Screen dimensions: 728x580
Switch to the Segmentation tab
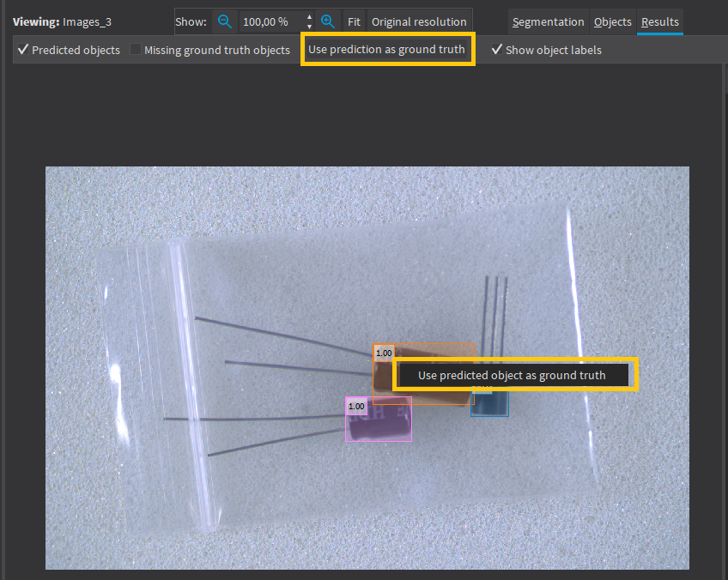point(548,21)
